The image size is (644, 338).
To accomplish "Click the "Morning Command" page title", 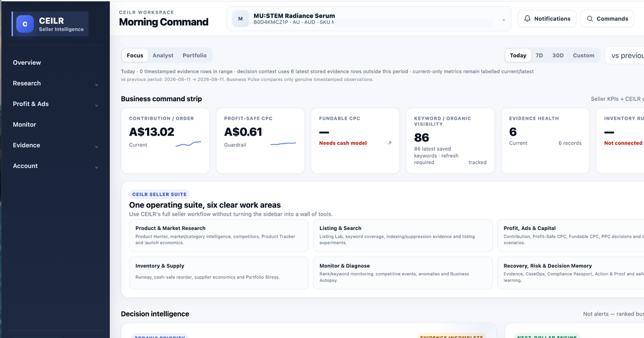I will point(164,22).
